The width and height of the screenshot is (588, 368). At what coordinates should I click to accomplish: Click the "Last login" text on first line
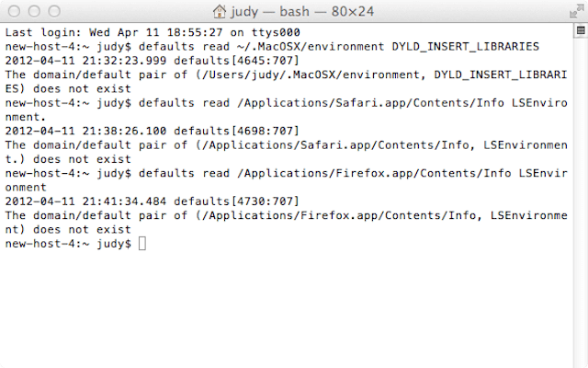pyautogui.click(x=43, y=33)
